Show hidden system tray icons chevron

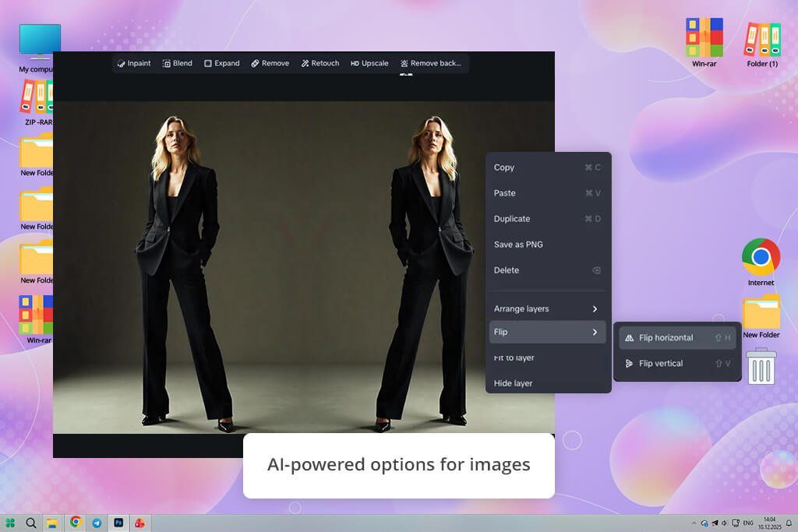click(694, 523)
